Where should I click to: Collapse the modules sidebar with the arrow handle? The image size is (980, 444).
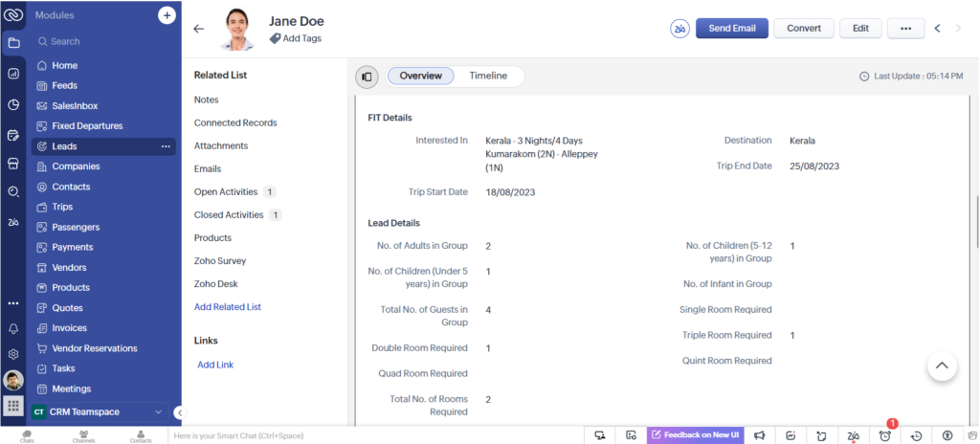pyautogui.click(x=178, y=411)
